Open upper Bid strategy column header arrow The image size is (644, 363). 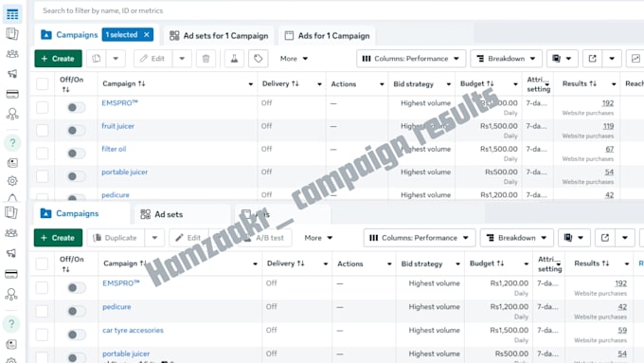coord(449,84)
